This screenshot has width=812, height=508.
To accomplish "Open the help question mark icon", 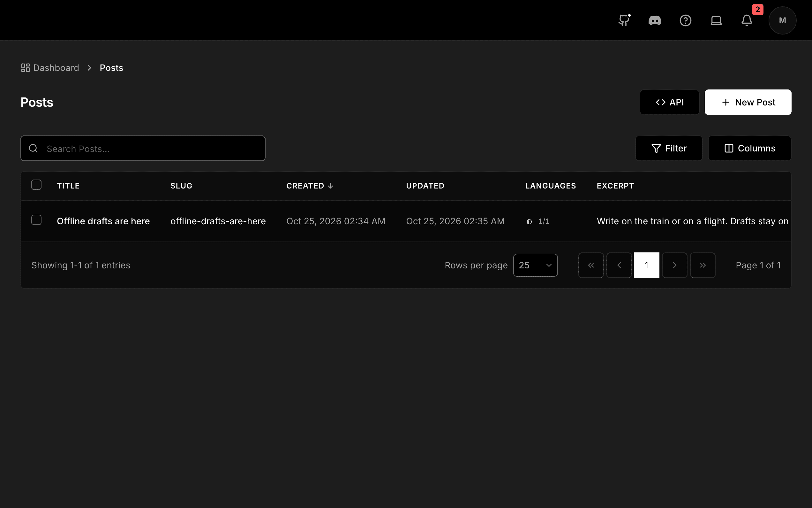I will pyautogui.click(x=685, y=20).
